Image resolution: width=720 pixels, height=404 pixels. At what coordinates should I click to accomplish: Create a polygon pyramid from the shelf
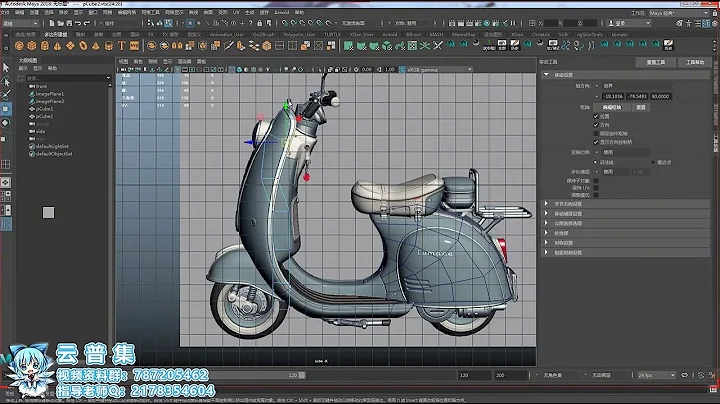coord(96,46)
